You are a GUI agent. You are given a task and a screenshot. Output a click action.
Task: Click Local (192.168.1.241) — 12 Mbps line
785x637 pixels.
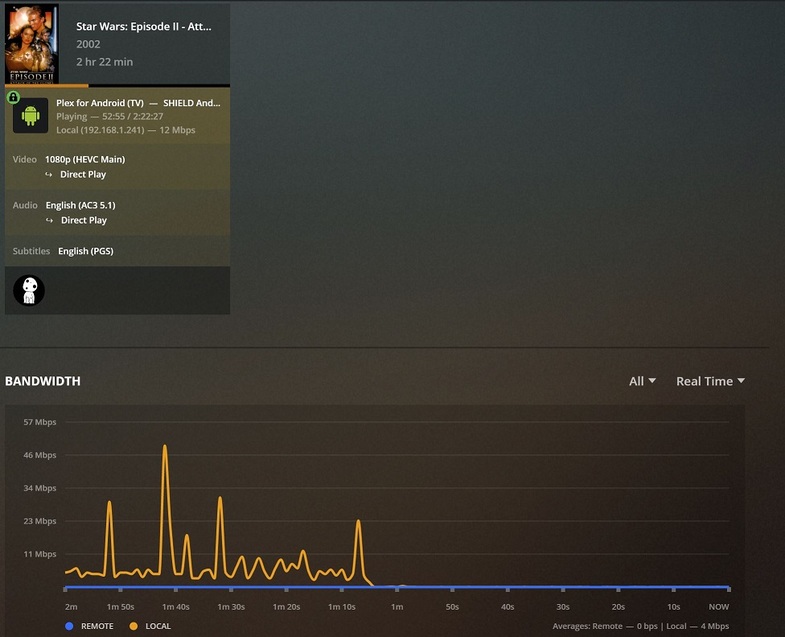[x=126, y=130]
